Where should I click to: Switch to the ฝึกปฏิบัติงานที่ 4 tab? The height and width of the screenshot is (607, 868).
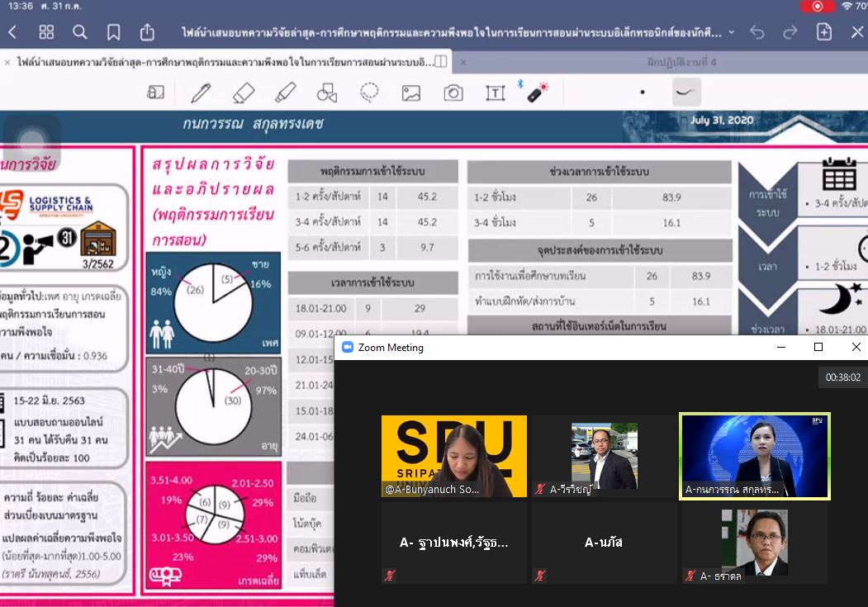coord(681,62)
